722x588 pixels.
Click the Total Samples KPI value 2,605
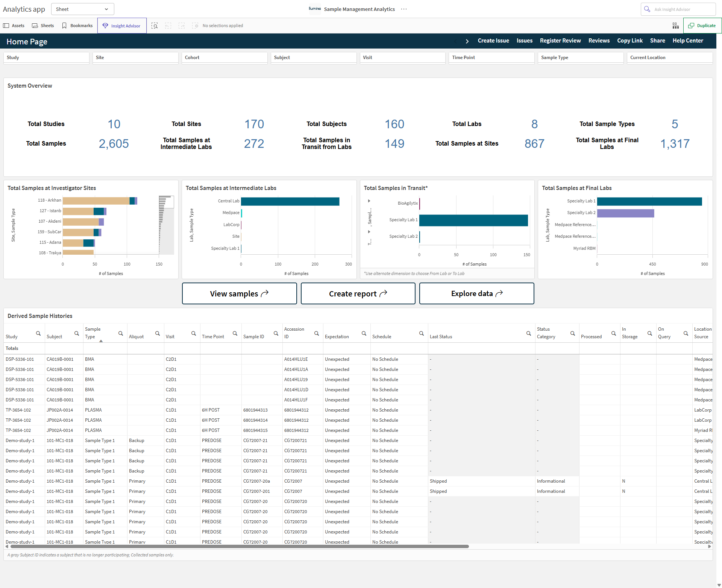[x=114, y=144]
